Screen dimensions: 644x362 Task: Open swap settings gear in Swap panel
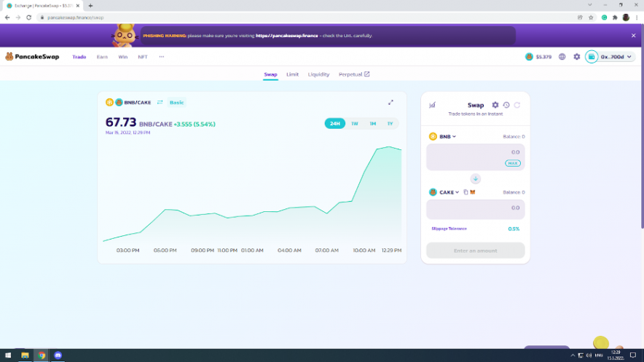click(495, 105)
